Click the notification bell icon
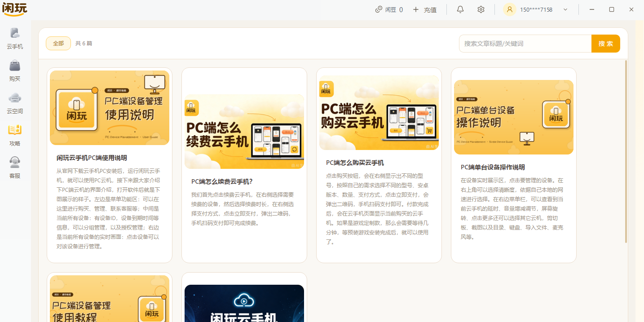The width and height of the screenshot is (644, 322). tap(460, 9)
